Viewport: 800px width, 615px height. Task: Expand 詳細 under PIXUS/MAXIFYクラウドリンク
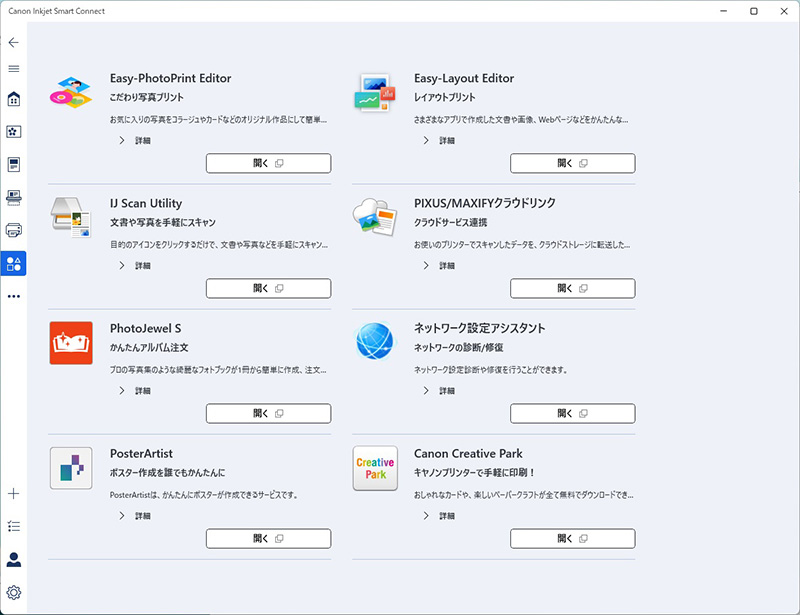[439, 266]
